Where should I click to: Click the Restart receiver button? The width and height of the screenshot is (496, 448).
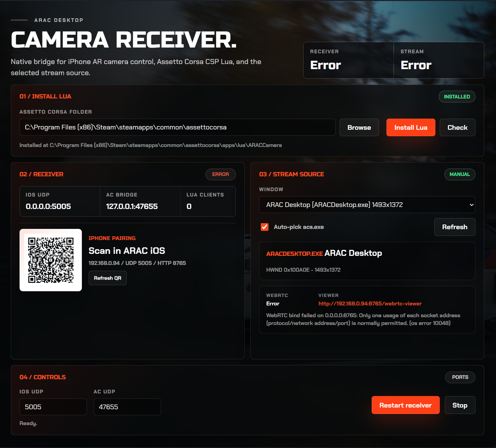(405, 405)
